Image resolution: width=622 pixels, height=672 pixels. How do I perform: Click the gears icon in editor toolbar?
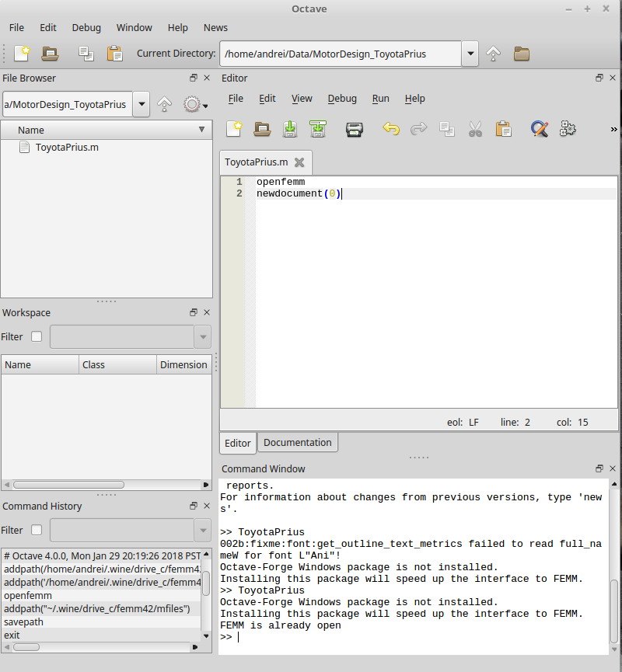click(x=568, y=129)
